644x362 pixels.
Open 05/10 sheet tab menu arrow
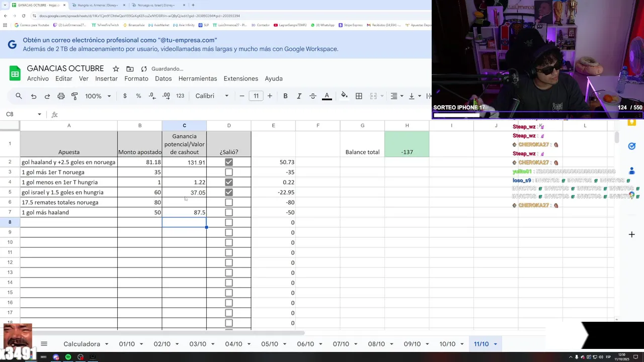(x=284, y=344)
